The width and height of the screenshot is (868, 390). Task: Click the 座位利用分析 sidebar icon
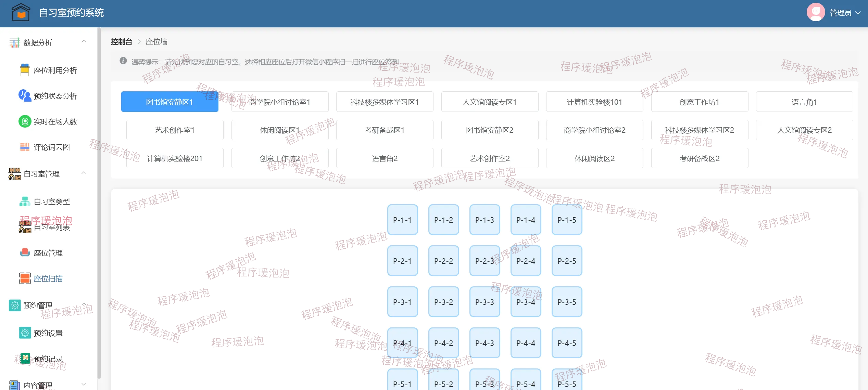pos(25,70)
